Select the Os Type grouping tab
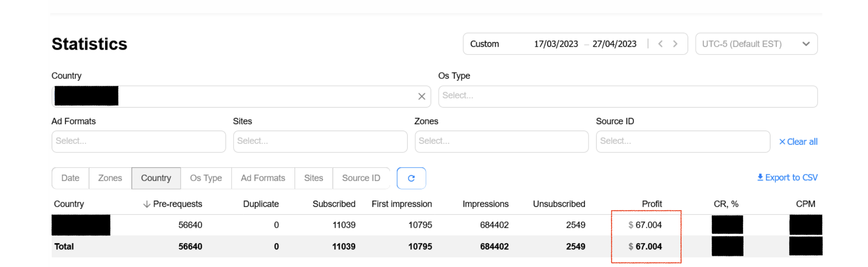 [x=206, y=178]
